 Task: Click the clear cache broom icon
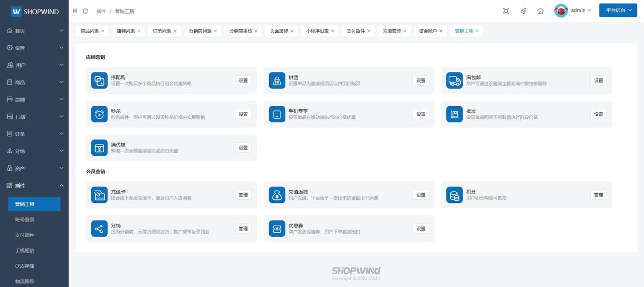click(523, 11)
